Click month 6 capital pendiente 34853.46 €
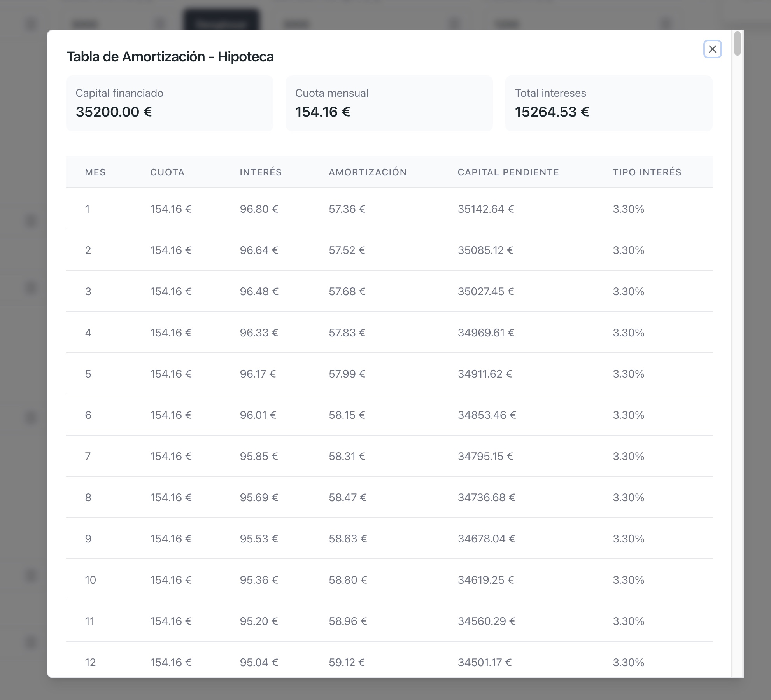This screenshot has width=771, height=700. pyautogui.click(x=487, y=415)
